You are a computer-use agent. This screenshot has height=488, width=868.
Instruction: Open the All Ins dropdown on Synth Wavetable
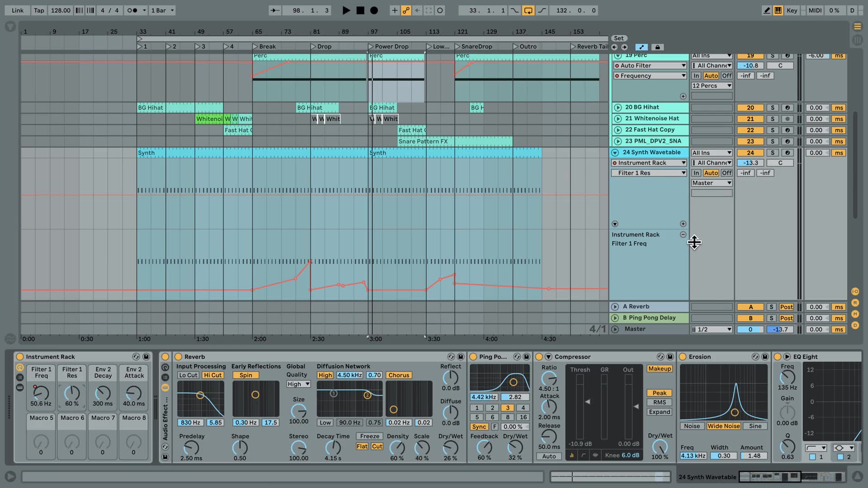[710, 153]
